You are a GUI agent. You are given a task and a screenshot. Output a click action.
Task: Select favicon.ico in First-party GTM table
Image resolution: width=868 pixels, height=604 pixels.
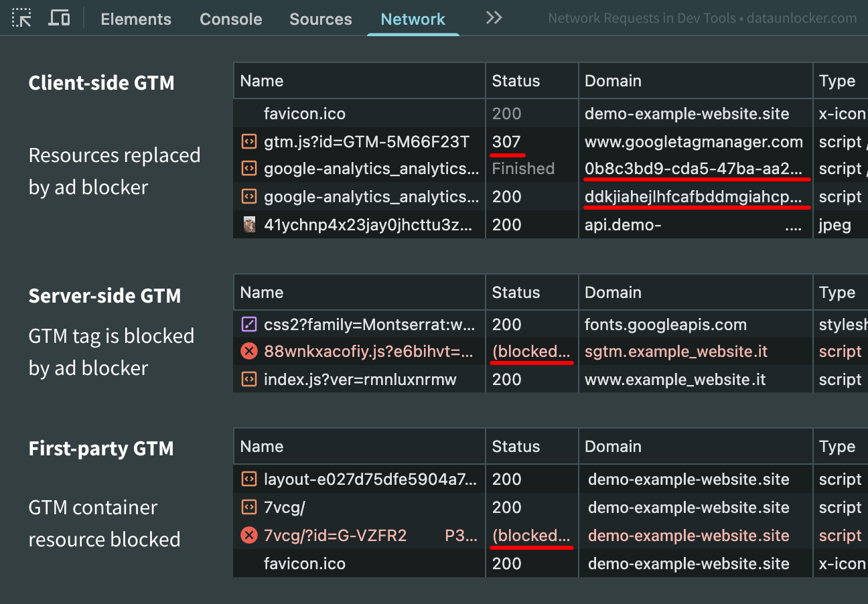tap(305, 564)
